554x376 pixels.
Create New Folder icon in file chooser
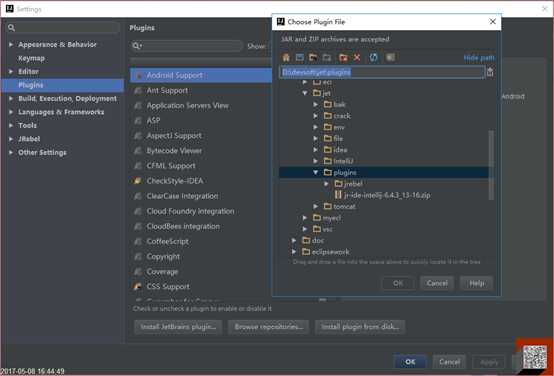click(x=343, y=57)
